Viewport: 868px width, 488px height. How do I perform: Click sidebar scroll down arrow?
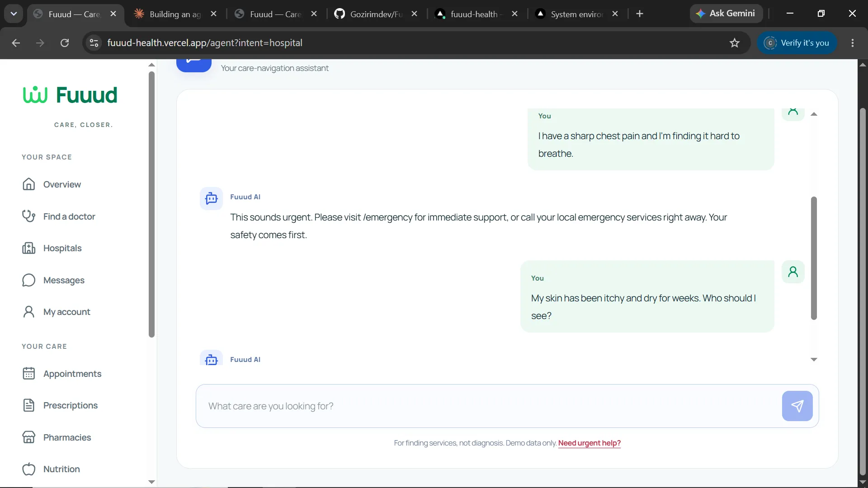[151, 482]
